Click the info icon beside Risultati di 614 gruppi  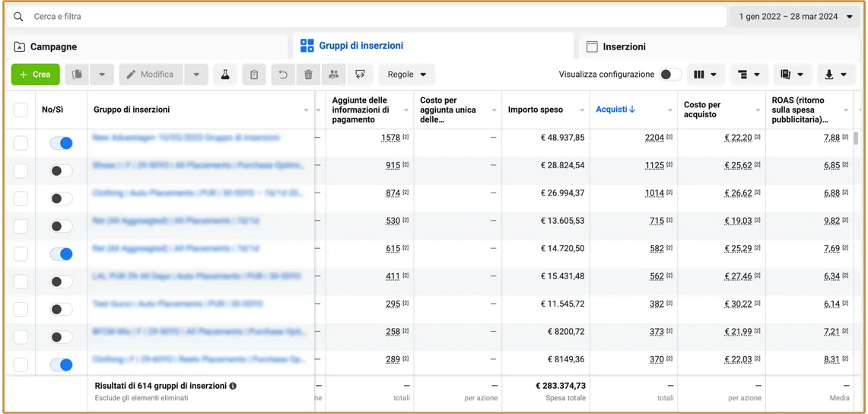233,386
